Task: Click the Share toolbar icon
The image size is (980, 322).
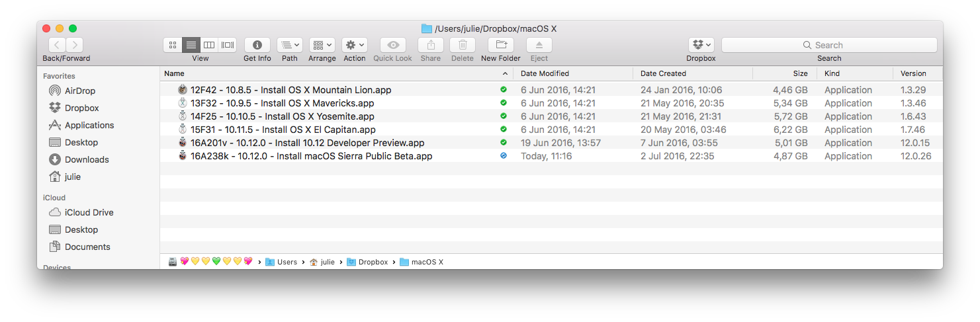Action: pos(431,45)
